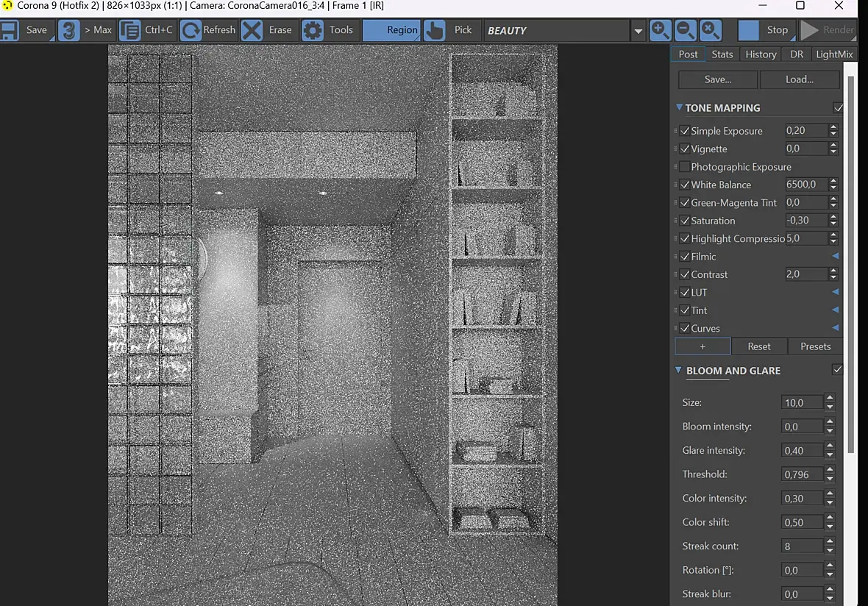Disable the Bloom and Glare section checkbox
868x606 pixels.
coord(838,370)
